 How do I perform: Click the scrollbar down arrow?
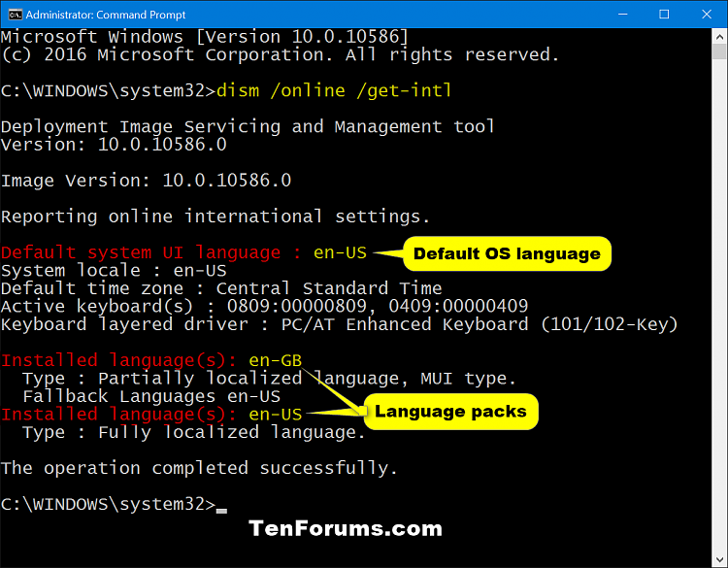[x=719, y=559]
